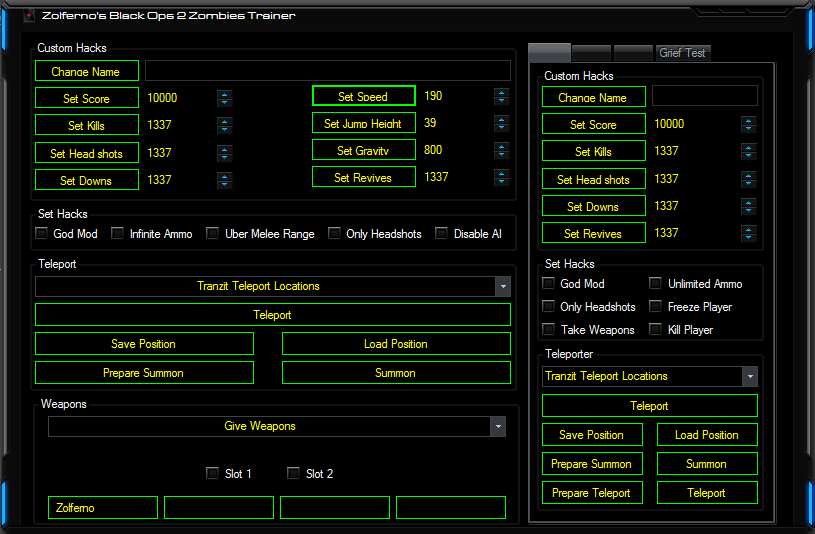Click Teleport button beside Prepare Teleport
815x534 pixels.
707,492
